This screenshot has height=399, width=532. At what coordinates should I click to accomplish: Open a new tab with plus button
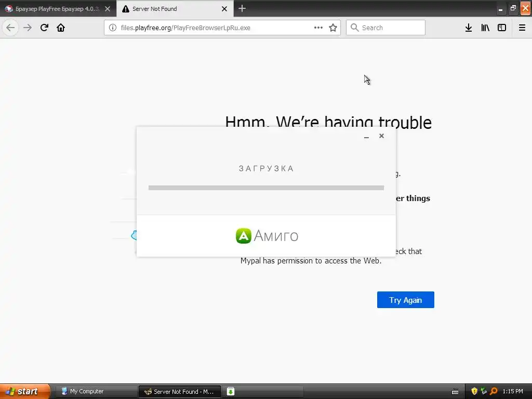(242, 8)
